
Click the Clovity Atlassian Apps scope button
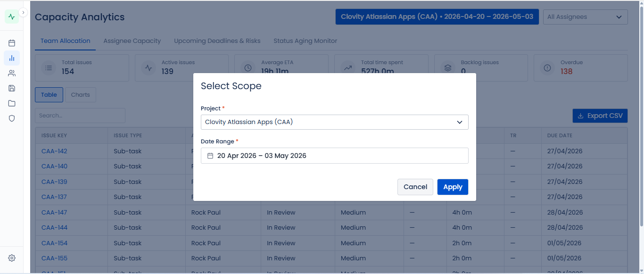(437, 17)
